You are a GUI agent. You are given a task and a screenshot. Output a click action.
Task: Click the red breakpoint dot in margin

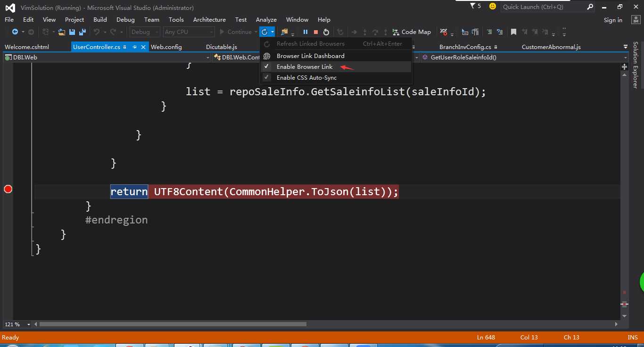pyautogui.click(x=8, y=189)
